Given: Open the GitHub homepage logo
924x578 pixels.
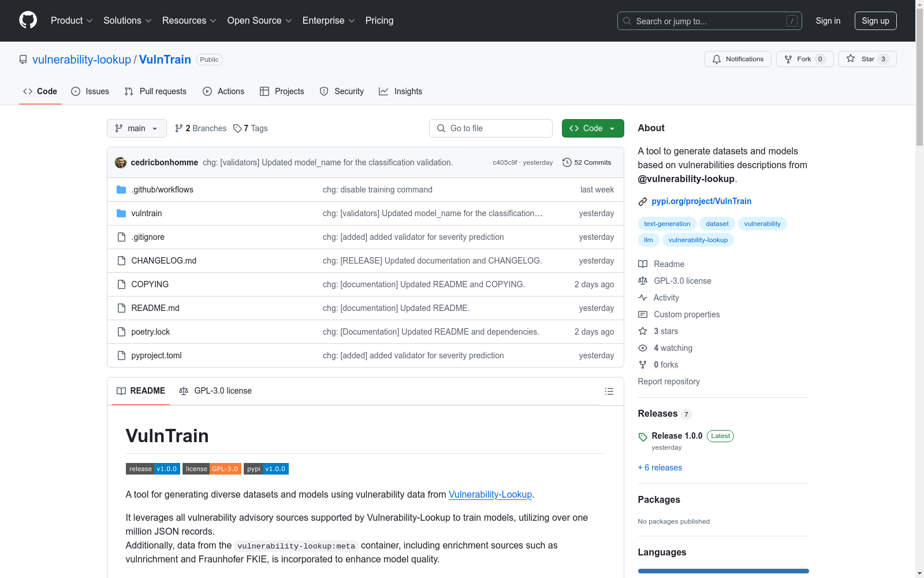Looking at the screenshot, I should tap(28, 20).
